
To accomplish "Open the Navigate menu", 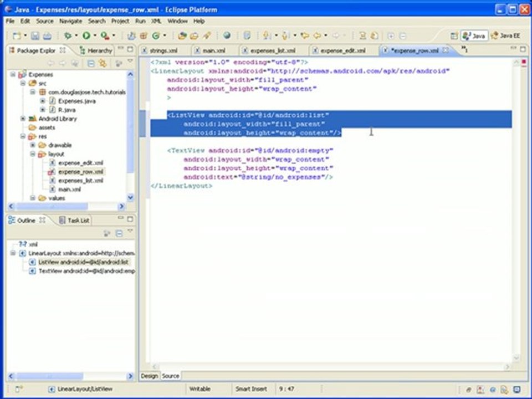I will (70, 21).
